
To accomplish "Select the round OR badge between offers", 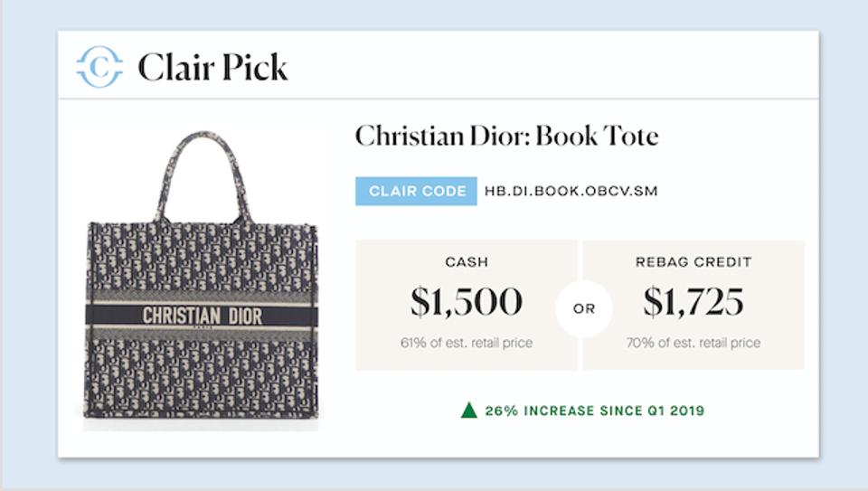I will point(583,308).
